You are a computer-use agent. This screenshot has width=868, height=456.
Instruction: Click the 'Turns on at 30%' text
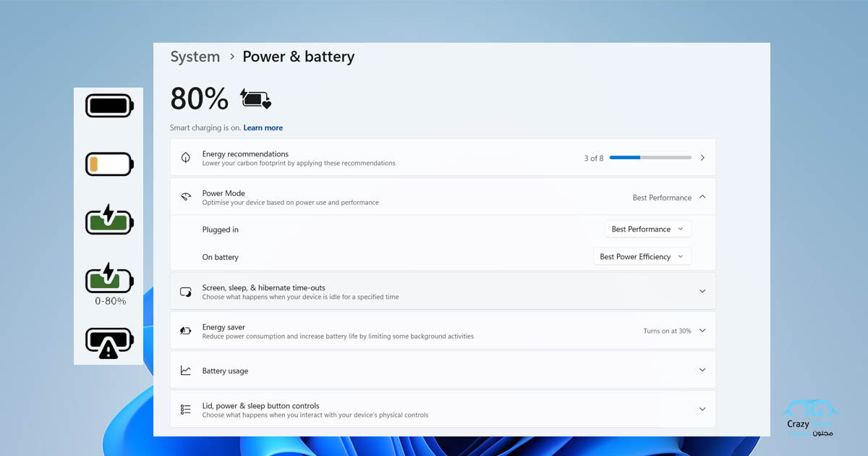(x=667, y=331)
